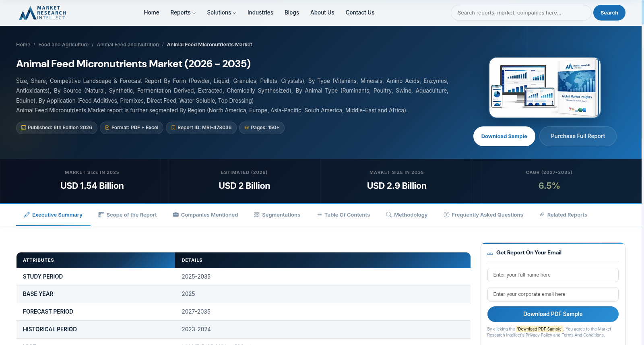Click the layers icon in the Pages badge

[247, 128]
